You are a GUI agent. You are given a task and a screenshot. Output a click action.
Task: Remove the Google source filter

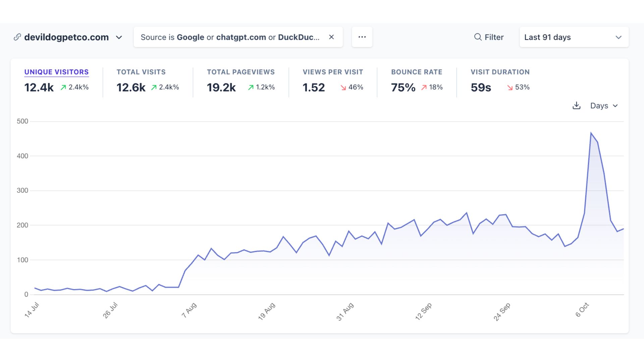tap(331, 37)
